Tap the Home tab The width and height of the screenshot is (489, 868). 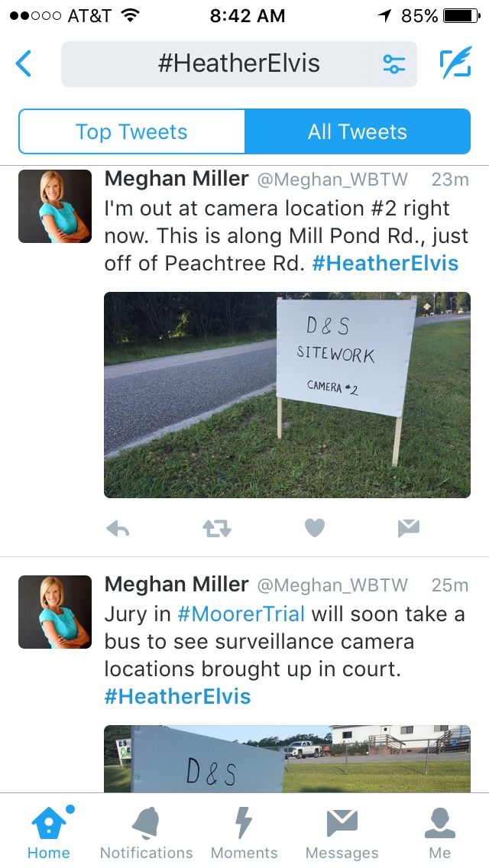click(49, 832)
